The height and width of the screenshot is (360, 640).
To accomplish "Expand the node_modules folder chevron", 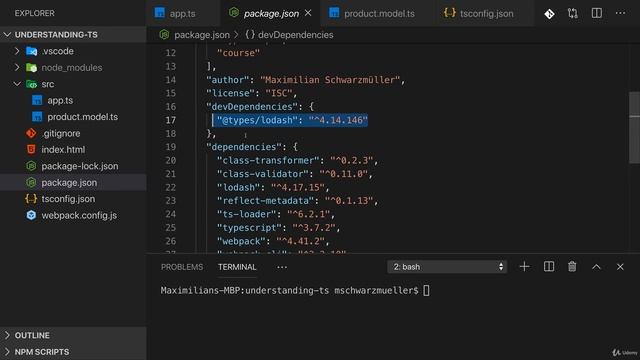I will pyautogui.click(x=17, y=67).
